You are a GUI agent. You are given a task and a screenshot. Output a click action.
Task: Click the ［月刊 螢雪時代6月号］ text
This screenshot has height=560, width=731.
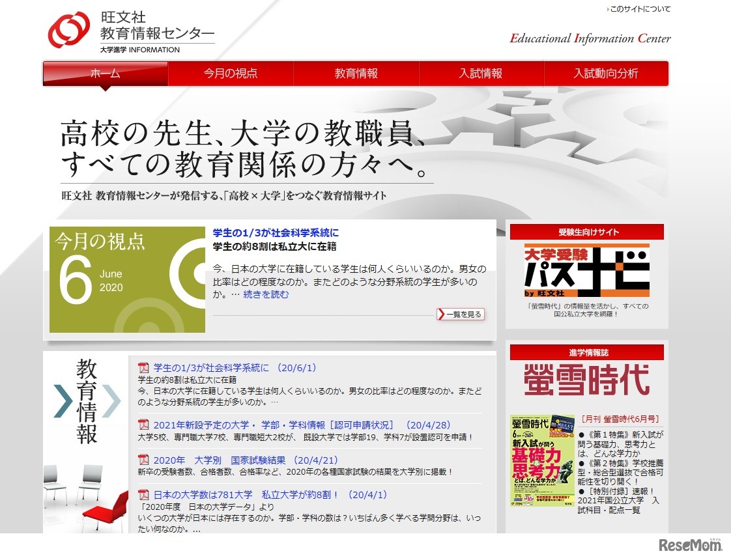[620, 419]
